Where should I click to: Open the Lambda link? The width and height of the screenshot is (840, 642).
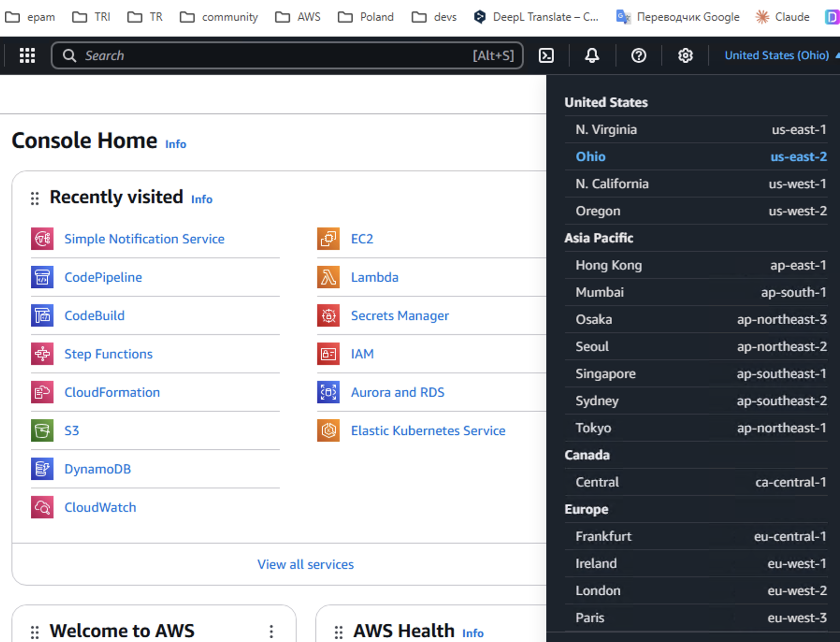click(375, 277)
